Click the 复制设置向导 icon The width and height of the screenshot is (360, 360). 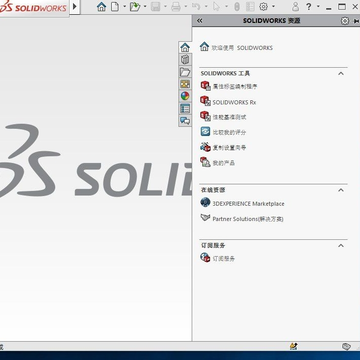pyautogui.click(x=205, y=147)
